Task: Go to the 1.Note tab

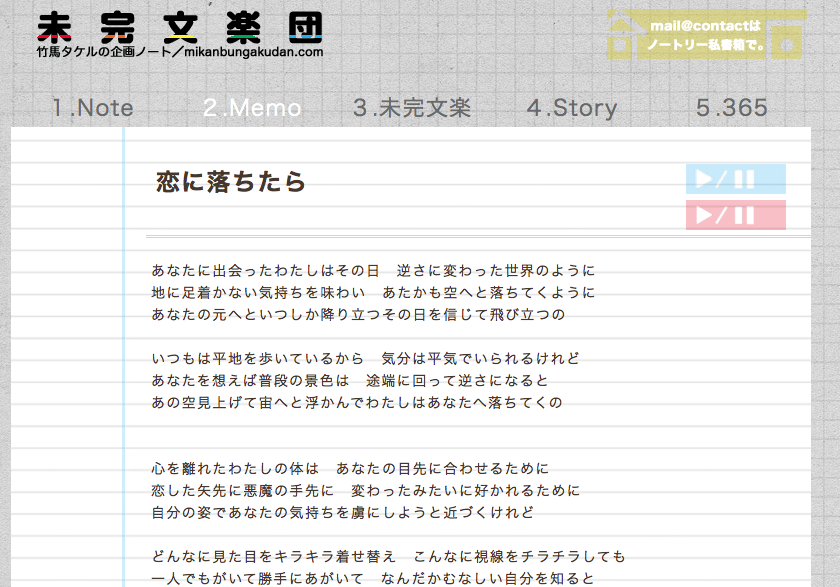Action: tap(93, 108)
